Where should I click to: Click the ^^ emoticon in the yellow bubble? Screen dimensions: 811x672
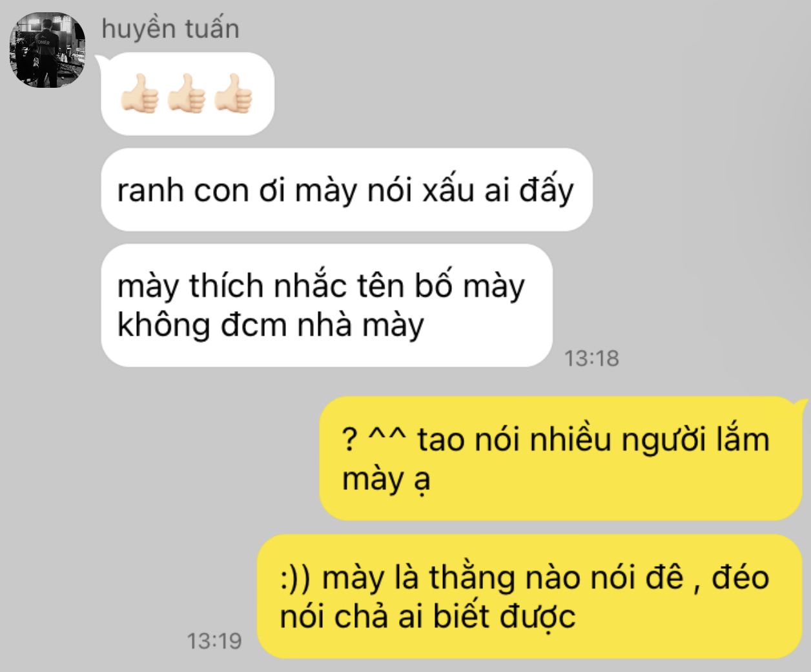click(x=387, y=436)
